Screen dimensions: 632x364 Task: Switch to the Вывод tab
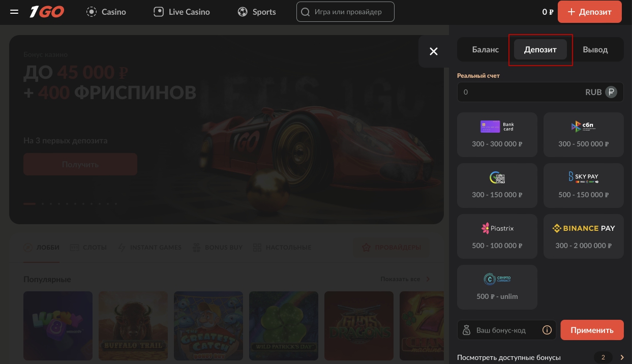(x=595, y=49)
